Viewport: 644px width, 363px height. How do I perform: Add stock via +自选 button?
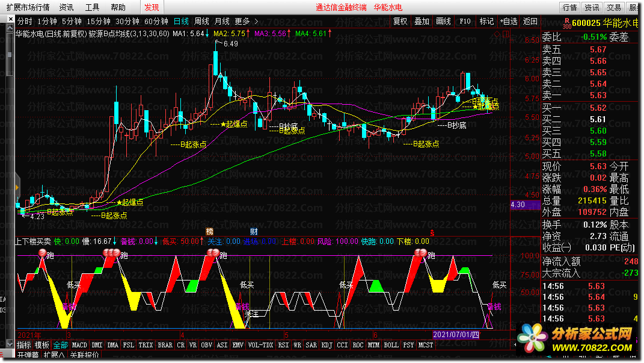pyautogui.click(x=509, y=21)
